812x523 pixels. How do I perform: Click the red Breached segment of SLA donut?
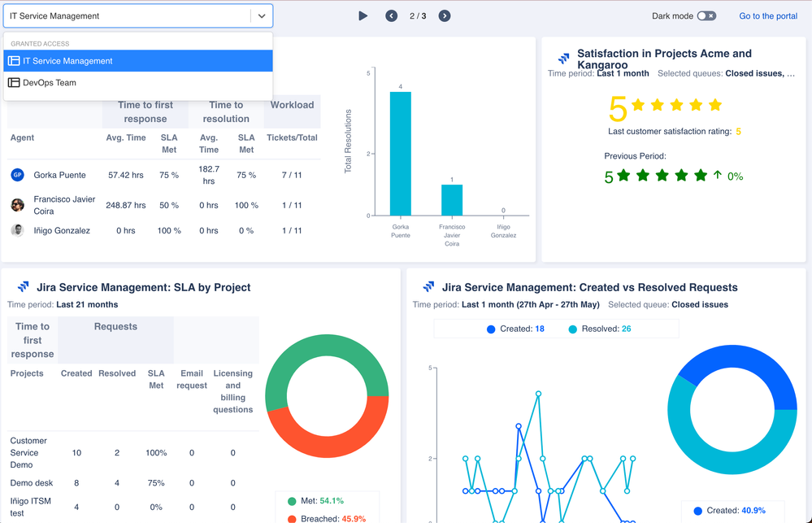tap(332, 445)
